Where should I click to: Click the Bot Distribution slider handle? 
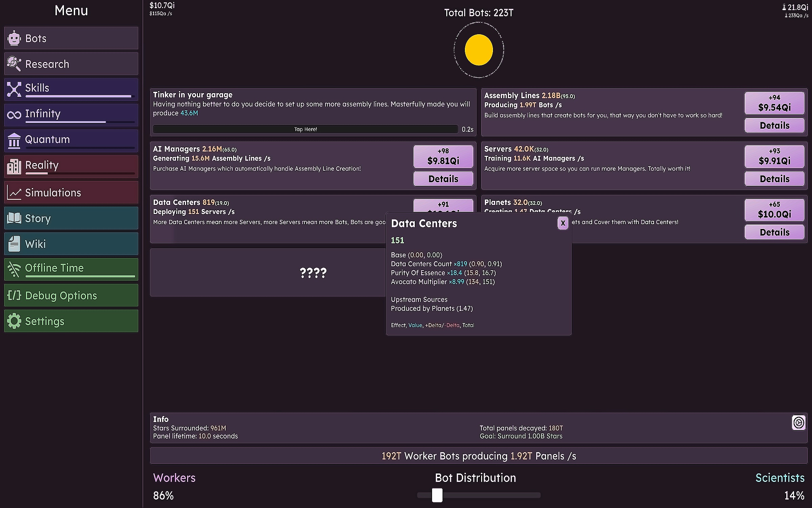click(x=437, y=495)
